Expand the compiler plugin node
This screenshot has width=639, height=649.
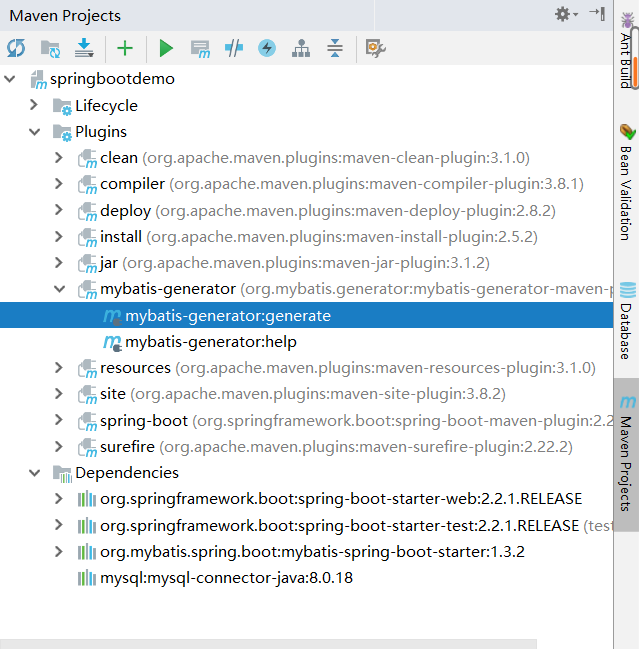(x=59, y=184)
